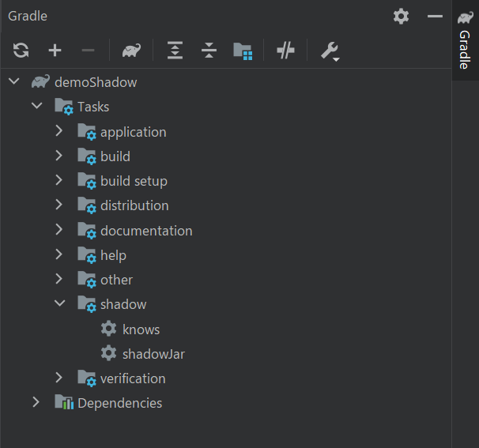The image size is (479, 448).
Task: Execute Gradle task via elephant icon
Action: (x=132, y=50)
